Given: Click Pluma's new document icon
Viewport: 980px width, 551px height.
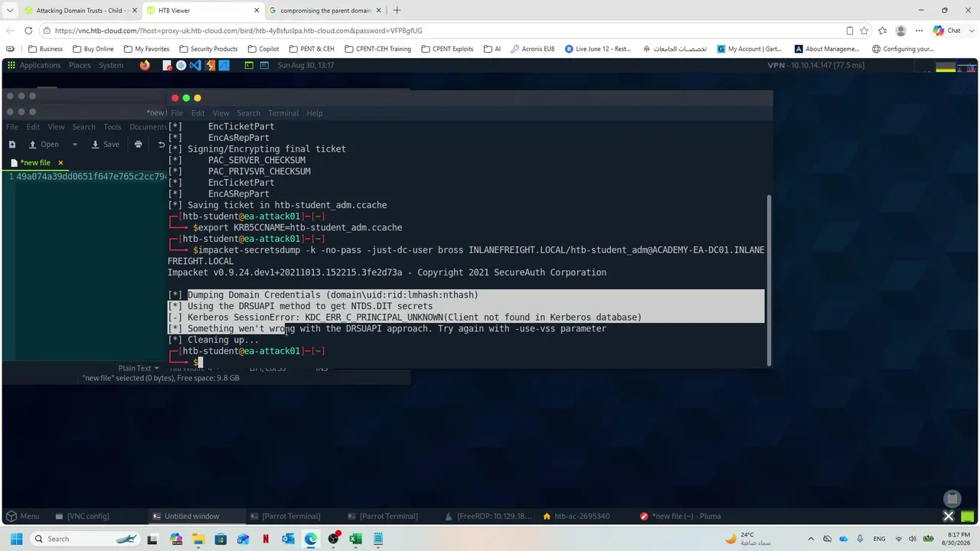Looking at the screenshot, I should (x=11, y=145).
